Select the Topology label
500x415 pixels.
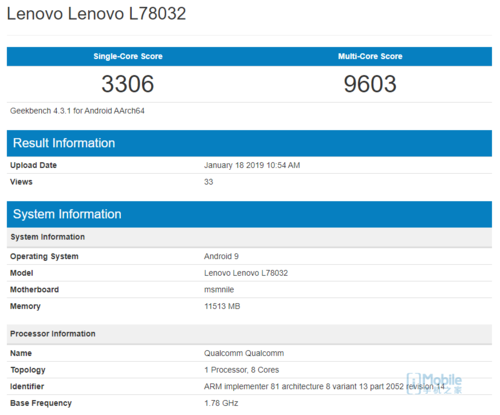28,370
